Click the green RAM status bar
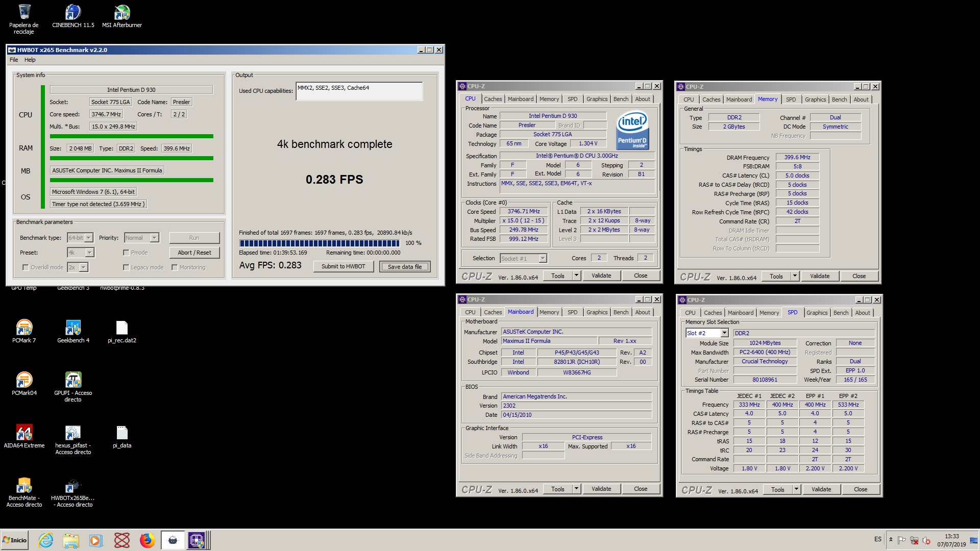The image size is (980, 551). (x=131, y=158)
